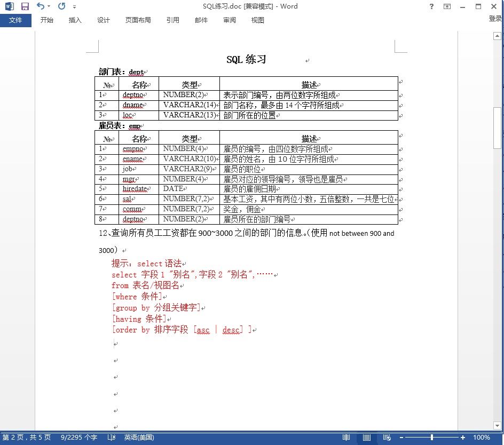This screenshot has width=504, height=445.
Task: Click the zoom slider handle
Action: (432, 438)
